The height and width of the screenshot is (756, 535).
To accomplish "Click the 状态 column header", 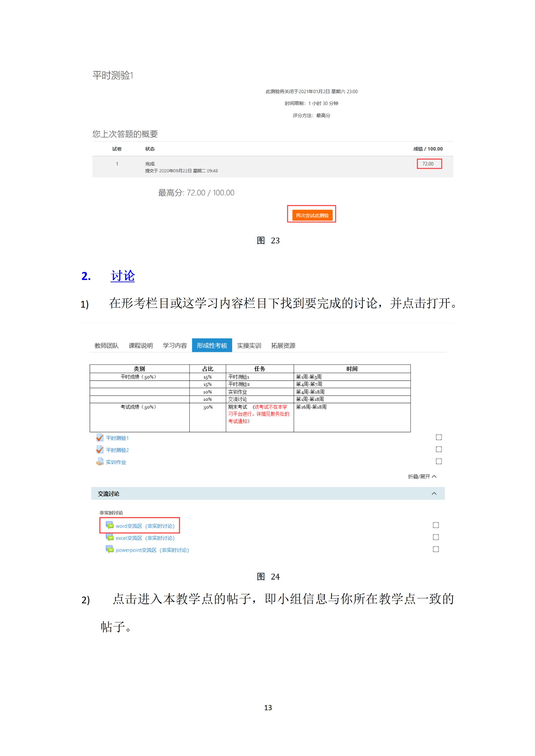I will pyautogui.click(x=150, y=149).
